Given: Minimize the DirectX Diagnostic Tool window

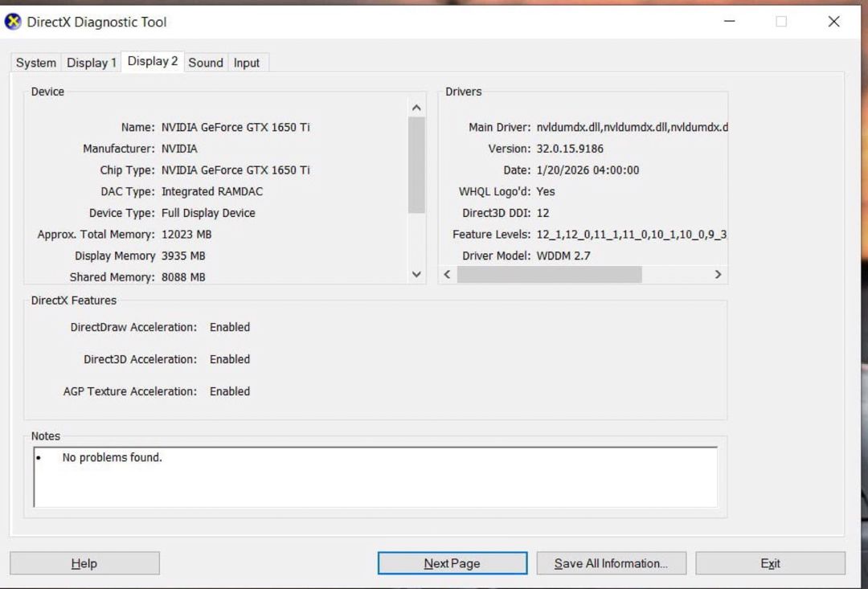Looking at the screenshot, I should (730, 22).
